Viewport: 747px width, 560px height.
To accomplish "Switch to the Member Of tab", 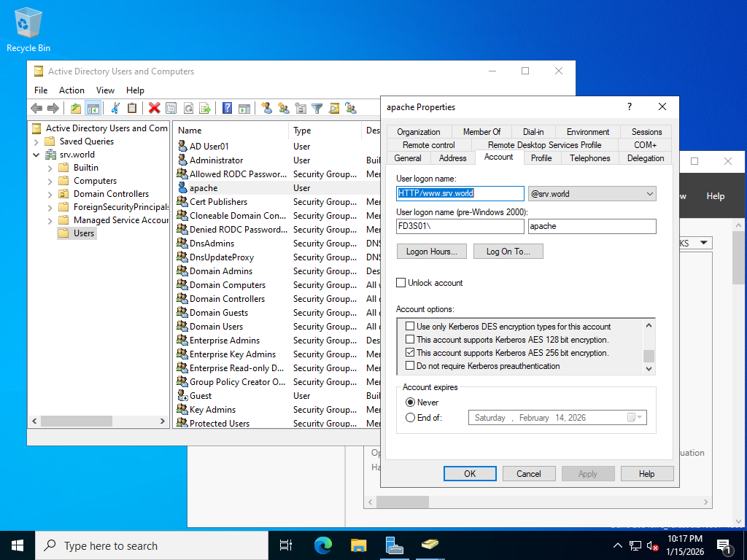I will (x=481, y=132).
